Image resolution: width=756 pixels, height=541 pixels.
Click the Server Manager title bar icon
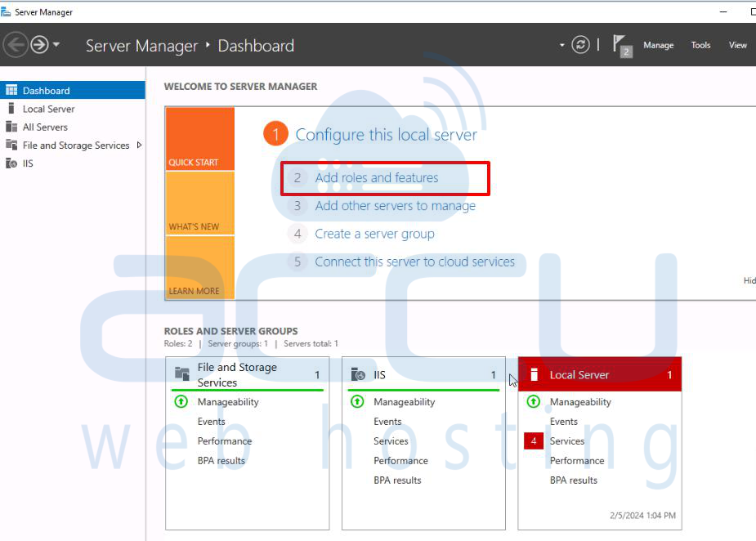point(6,11)
